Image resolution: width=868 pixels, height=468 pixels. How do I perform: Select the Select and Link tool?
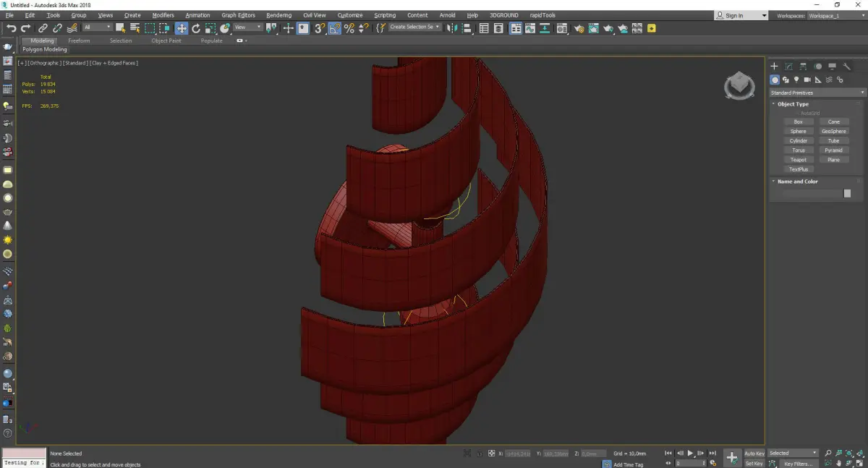(x=43, y=28)
